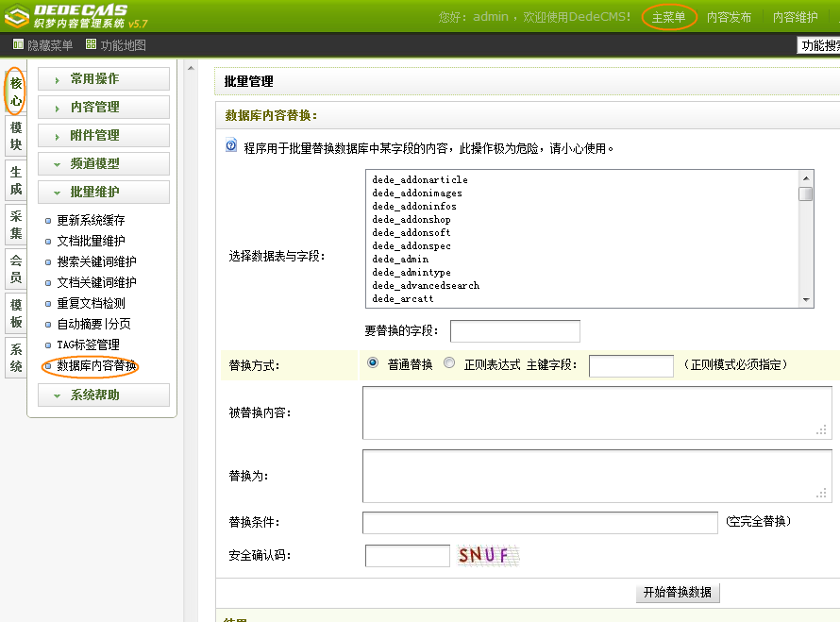The width and height of the screenshot is (840, 622).
Task: Select dede_addonarticle in the table list
Action: click(420, 179)
